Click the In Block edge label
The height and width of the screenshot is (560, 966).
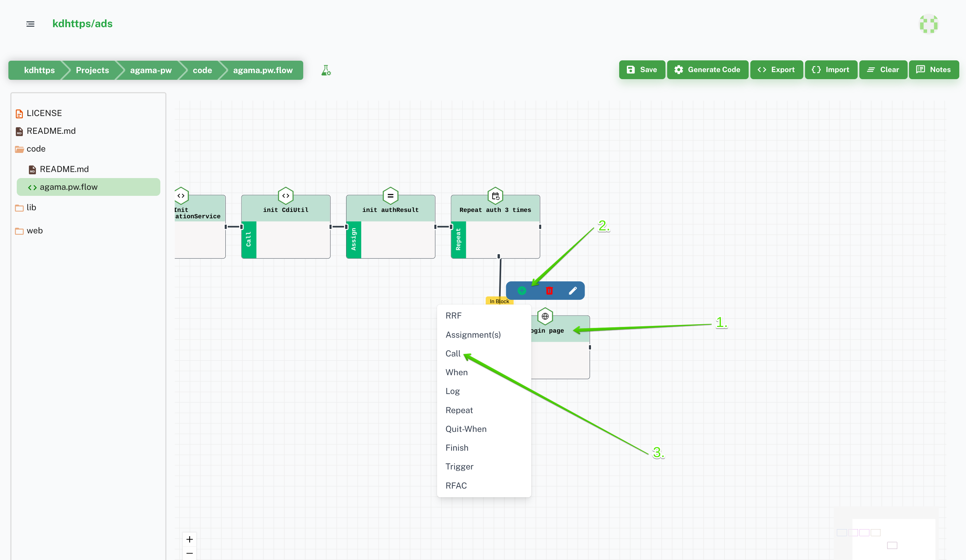point(499,301)
